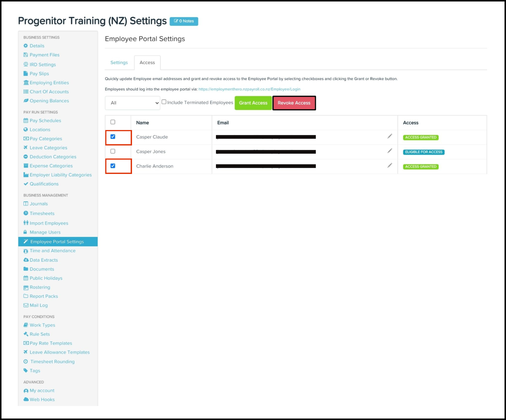Enable Include Terminated Employees checkbox
Image resolution: width=506 pixels, height=420 pixels.
click(x=164, y=102)
